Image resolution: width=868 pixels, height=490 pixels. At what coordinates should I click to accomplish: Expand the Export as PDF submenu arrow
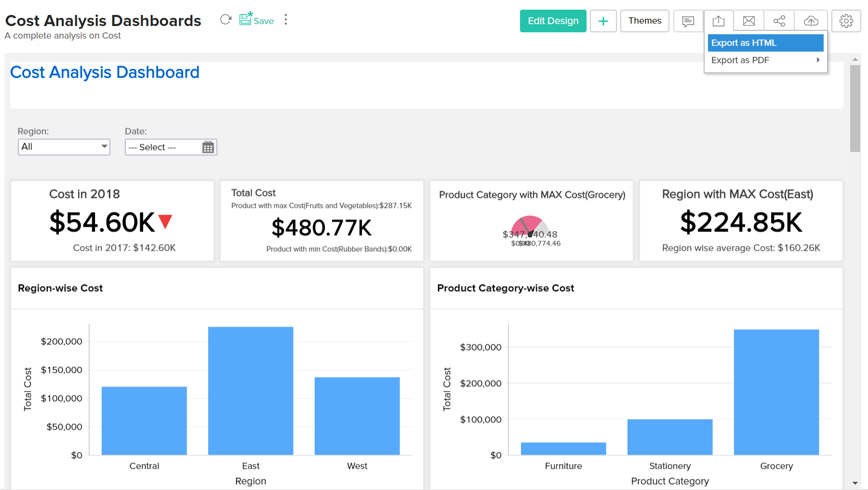(818, 60)
